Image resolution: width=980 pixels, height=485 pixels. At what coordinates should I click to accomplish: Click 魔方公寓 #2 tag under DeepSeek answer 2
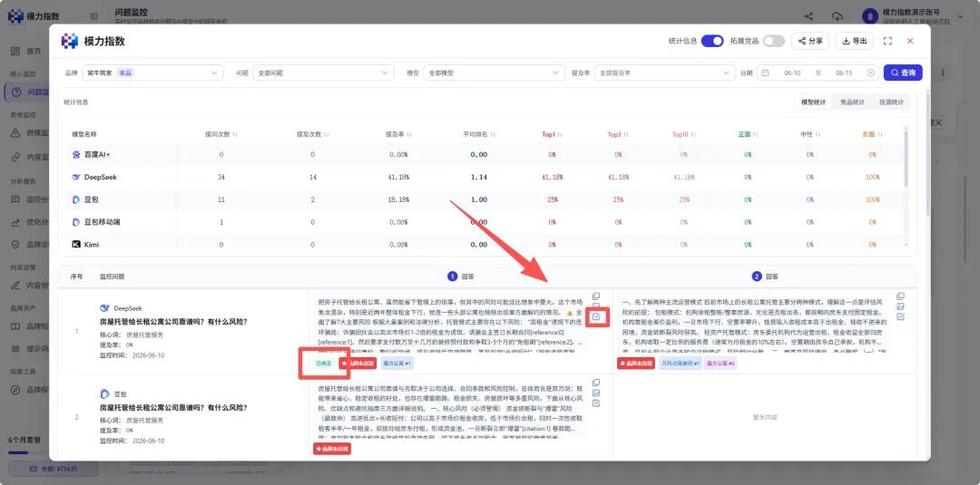[720, 364]
